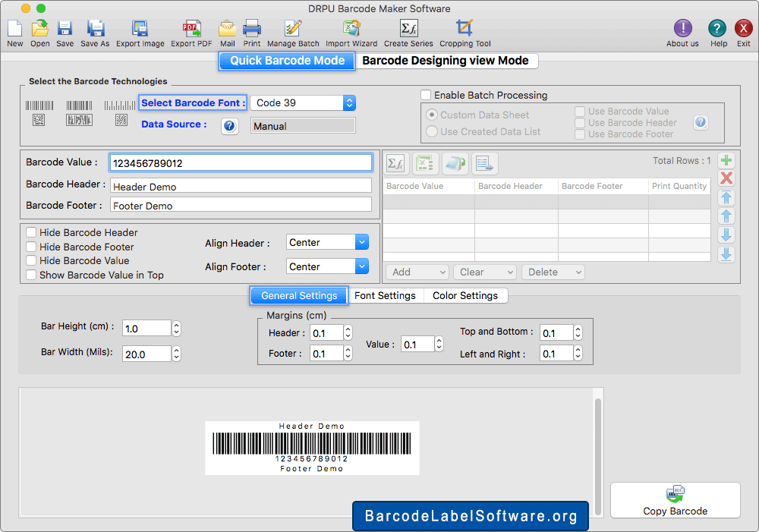Open the Color Settings tab
Viewport: 759px width, 532px height.
(465, 296)
